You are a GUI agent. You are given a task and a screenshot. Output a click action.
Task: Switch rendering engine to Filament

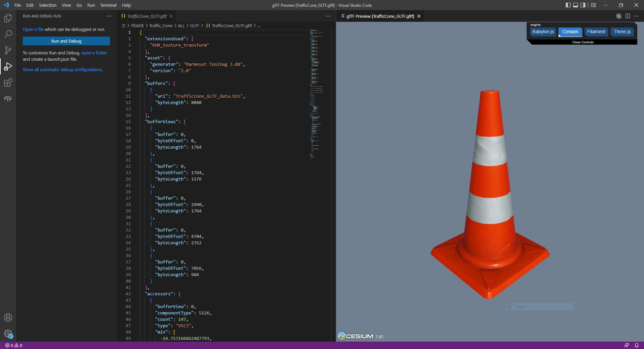(596, 32)
